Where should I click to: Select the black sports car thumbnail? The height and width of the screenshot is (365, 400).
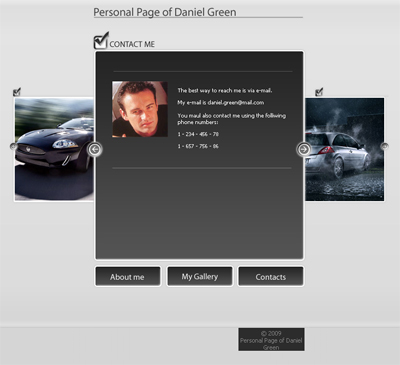point(54,149)
